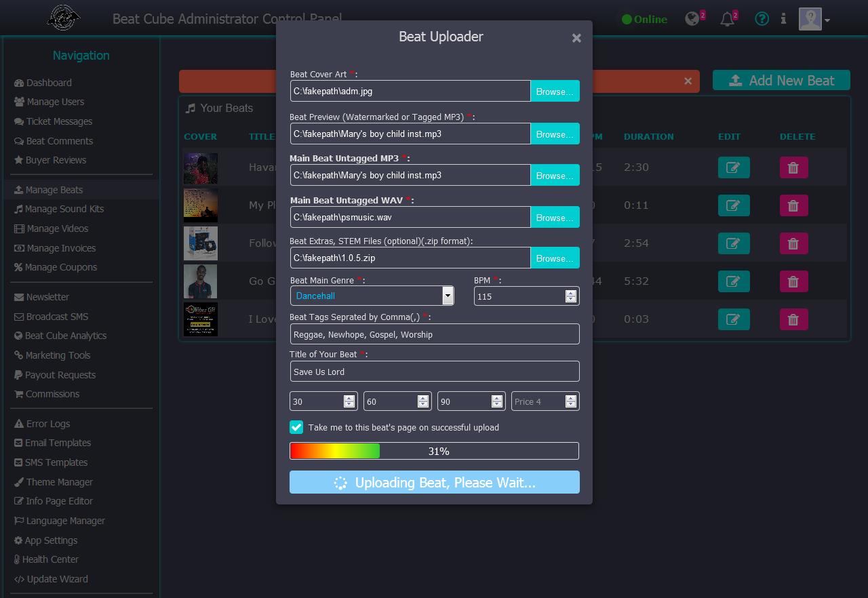Click the upload progress bar at 31%
The height and width of the screenshot is (598, 868).
pyautogui.click(x=434, y=451)
